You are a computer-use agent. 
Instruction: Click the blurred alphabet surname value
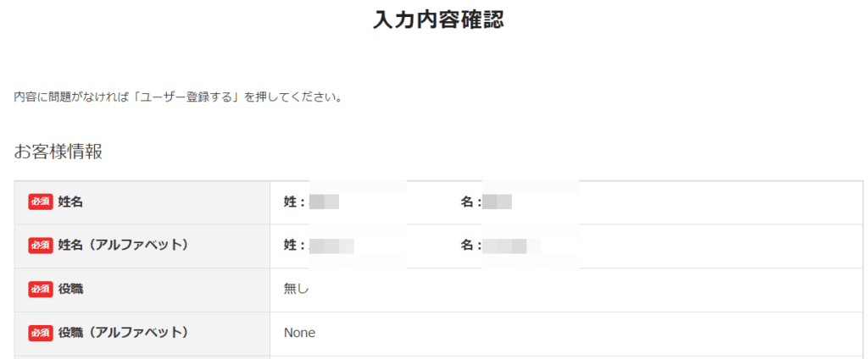click(331, 246)
